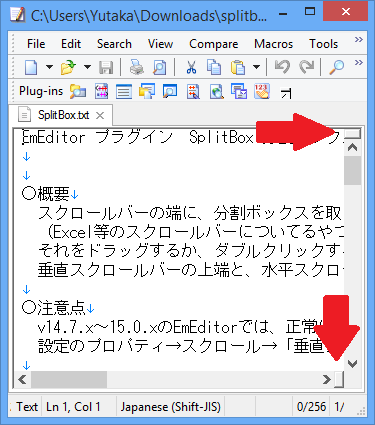Open the Tools menu

click(x=323, y=44)
